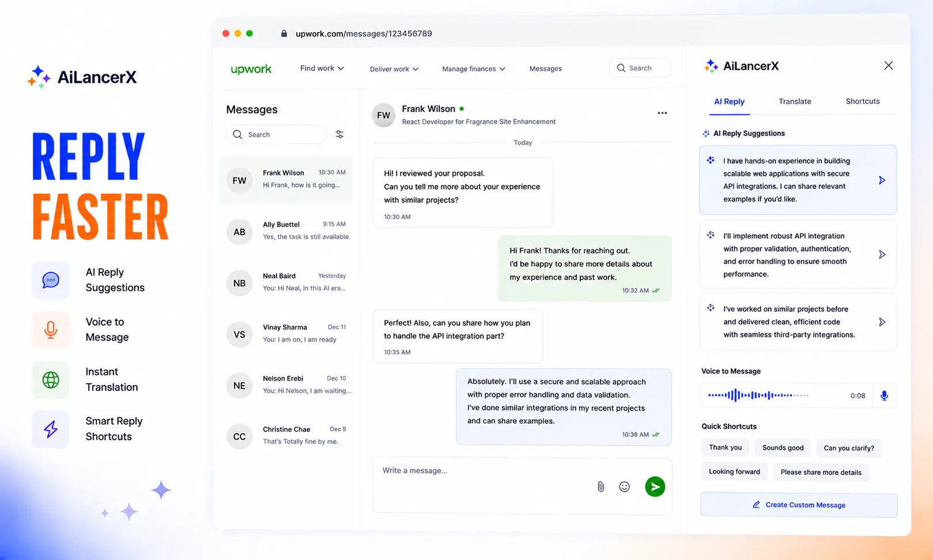Click Christine Chae's CC avatar

239,437
